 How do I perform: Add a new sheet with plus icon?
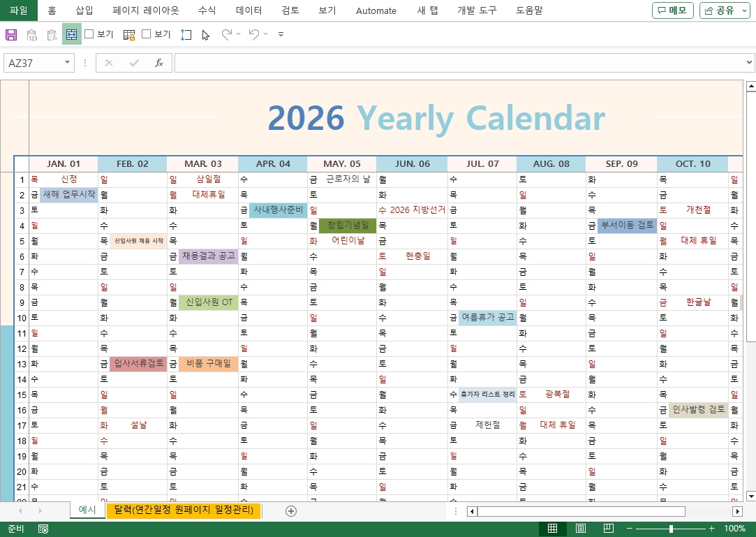click(291, 510)
